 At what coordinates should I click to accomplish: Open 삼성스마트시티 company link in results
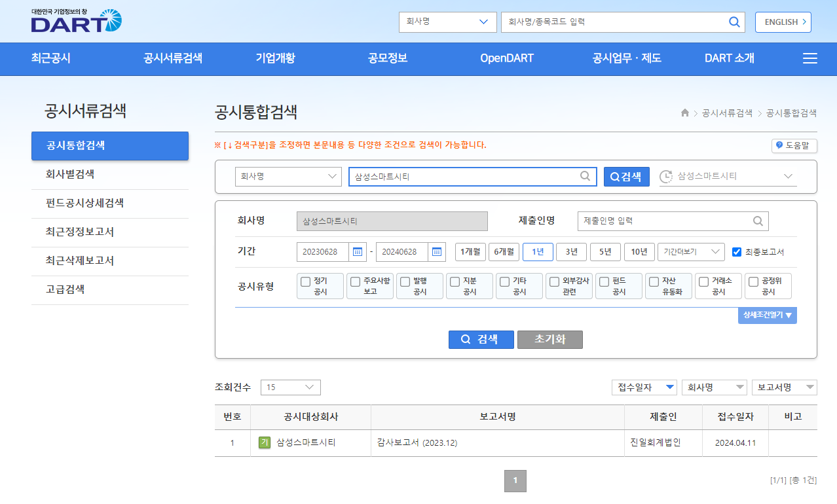tap(306, 442)
